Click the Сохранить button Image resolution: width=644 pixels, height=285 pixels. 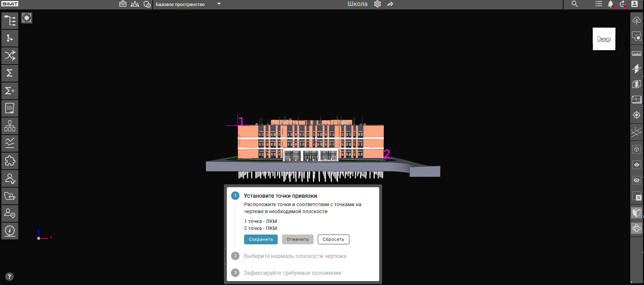click(261, 239)
